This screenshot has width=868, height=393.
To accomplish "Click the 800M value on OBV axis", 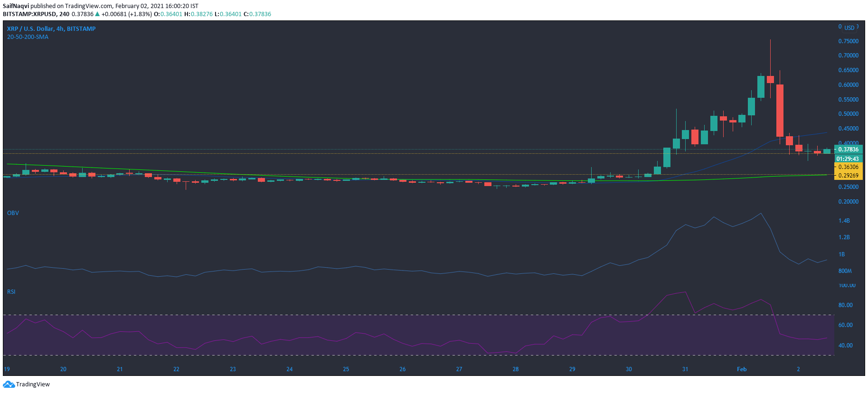I will [845, 271].
